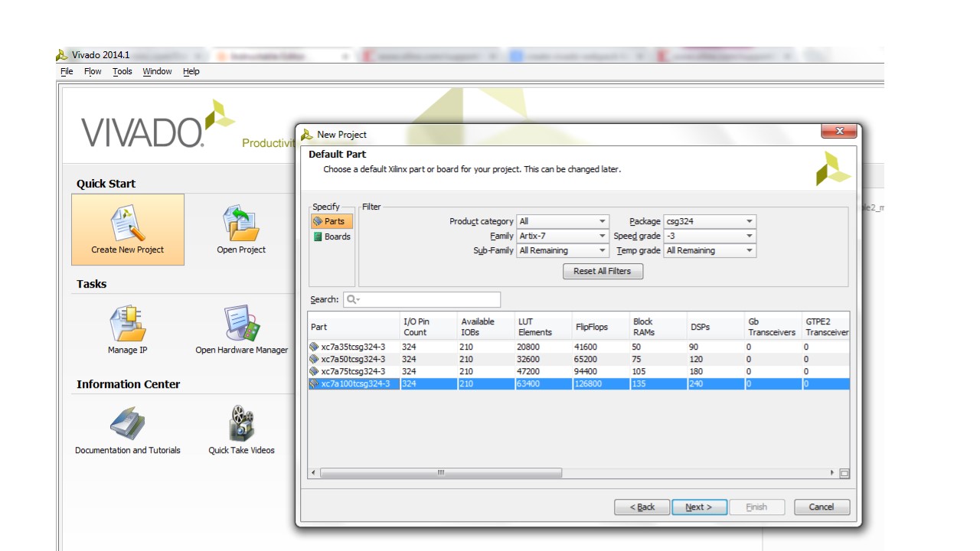Image resolution: width=980 pixels, height=551 pixels.
Task: Click Block RAMs value 75 cell
Action: [x=658, y=359]
